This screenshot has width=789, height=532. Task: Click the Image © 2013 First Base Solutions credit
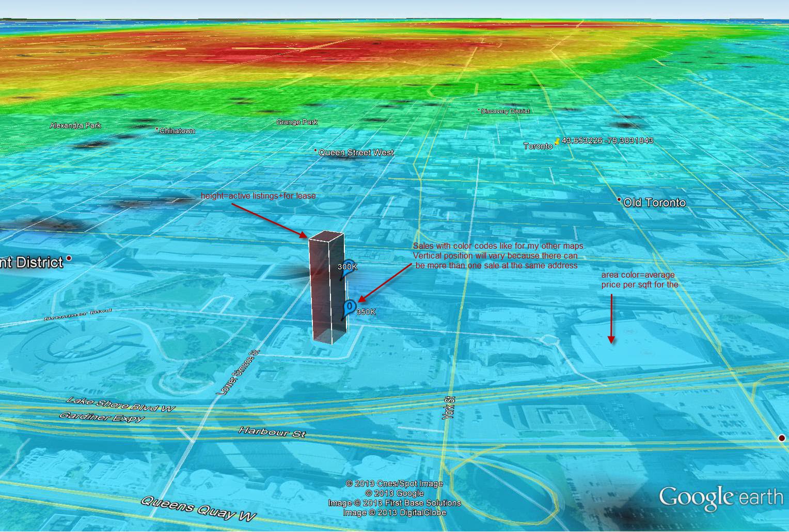[x=394, y=503]
